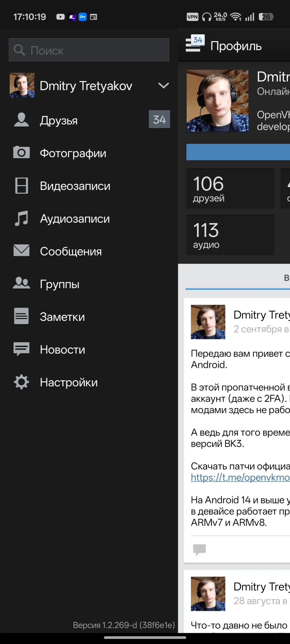290x644 pixels.
Task: Open the Настройки menu item
Action: [89, 382]
